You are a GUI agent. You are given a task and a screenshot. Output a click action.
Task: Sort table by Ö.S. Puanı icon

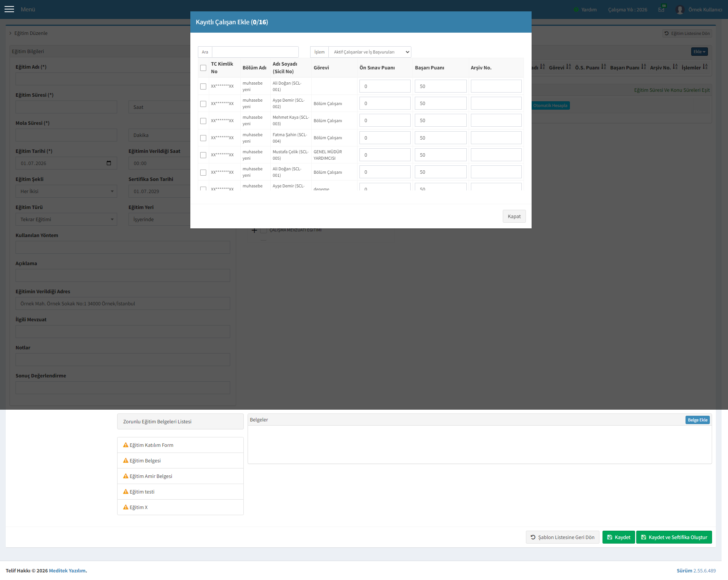click(x=604, y=67)
